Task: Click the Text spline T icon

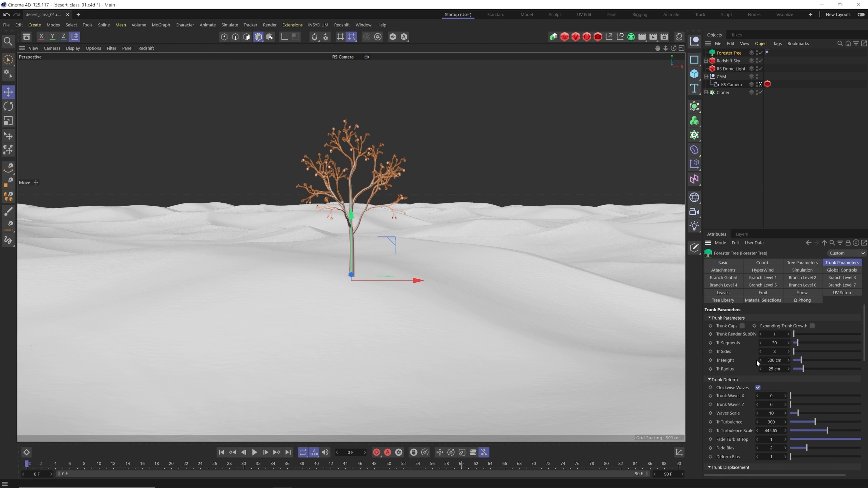Action: click(x=694, y=88)
